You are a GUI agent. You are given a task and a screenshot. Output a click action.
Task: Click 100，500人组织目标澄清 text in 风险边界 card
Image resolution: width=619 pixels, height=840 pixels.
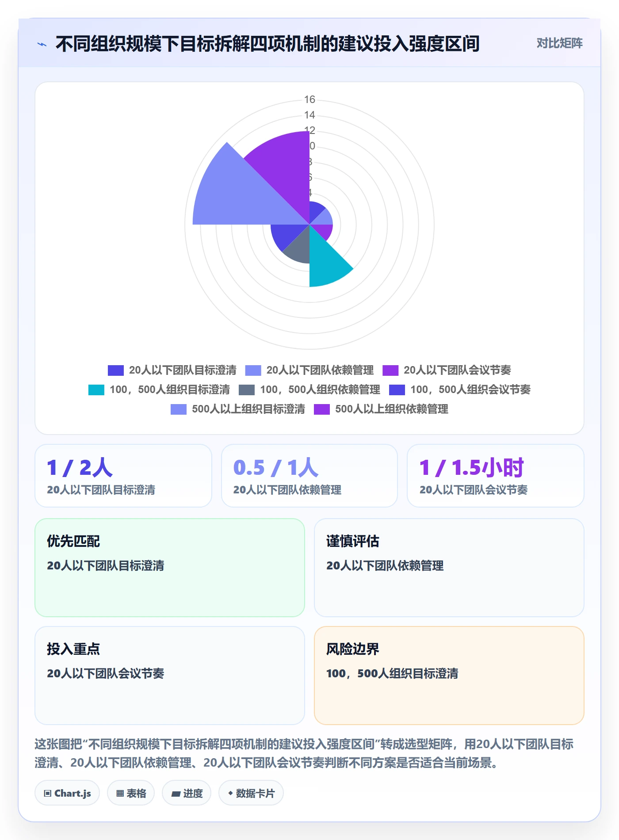coord(392,673)
